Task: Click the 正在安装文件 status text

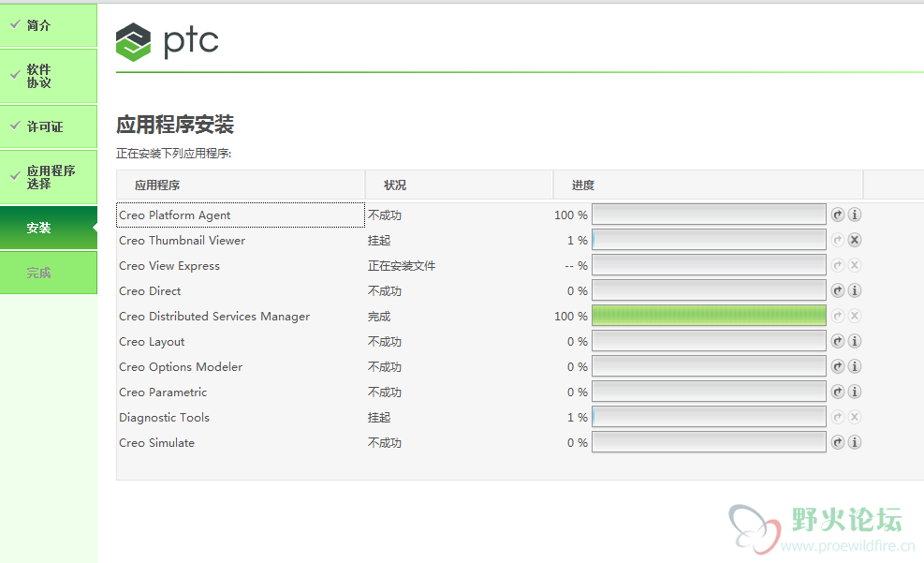Action: click(402, 266)
